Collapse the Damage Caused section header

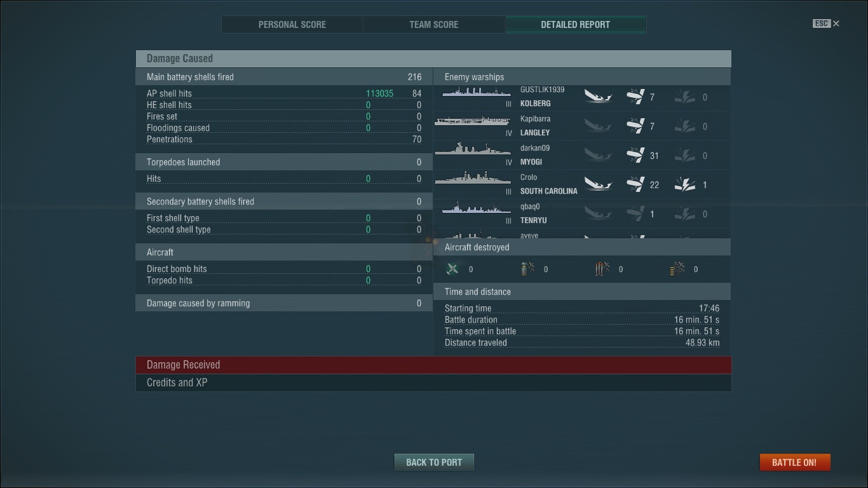coord(433,58)
